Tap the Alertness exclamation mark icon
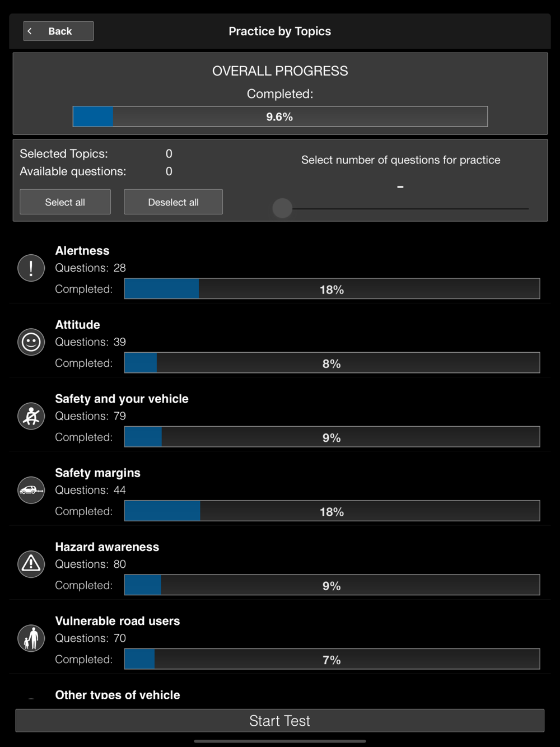Screen dimensions: 560x747 coord(31,268)
